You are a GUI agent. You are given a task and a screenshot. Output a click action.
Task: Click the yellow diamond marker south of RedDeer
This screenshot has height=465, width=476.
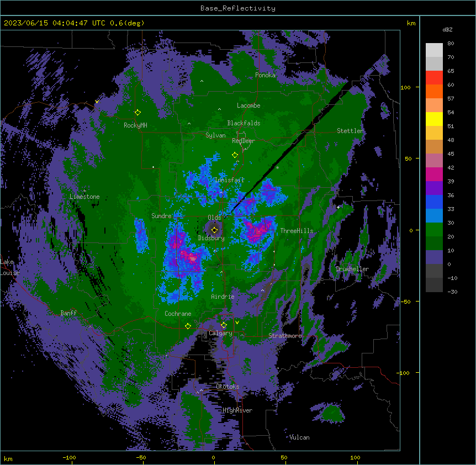(x=235, y=155)
